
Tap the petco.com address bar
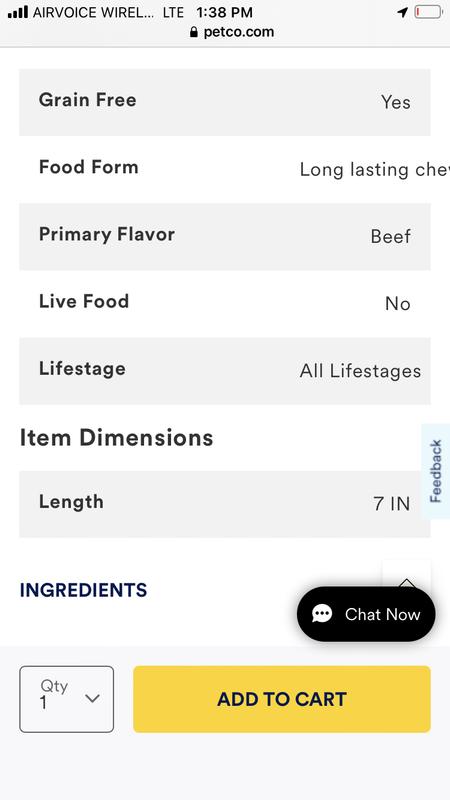(x=232, y=32)
